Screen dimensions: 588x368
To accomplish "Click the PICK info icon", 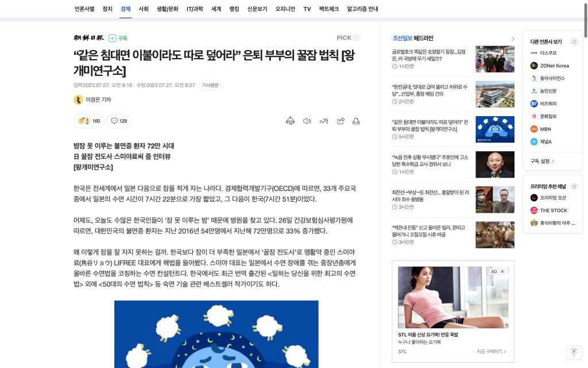I will coord(356,37).
